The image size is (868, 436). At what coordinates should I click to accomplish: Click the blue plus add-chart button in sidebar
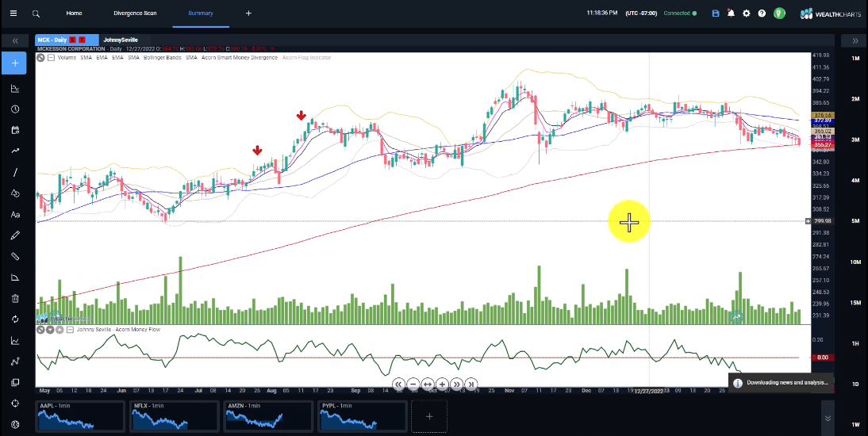(15, 63)
